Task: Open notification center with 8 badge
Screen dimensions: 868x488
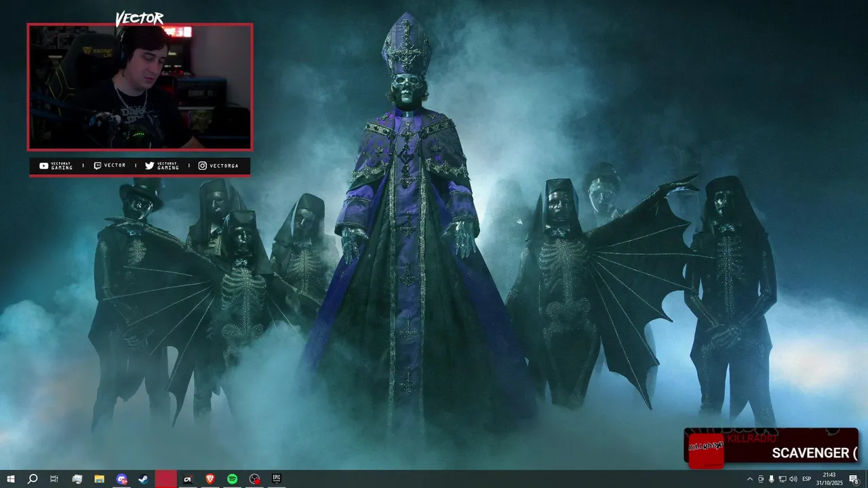Action: (854, 479)
